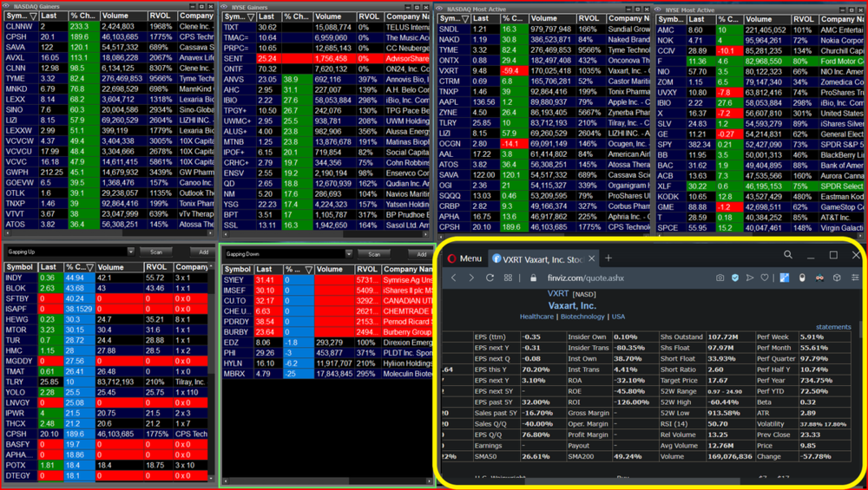This screenshot has width=868, height=490.
Task: Select HYLN row in Gapping Down list
Action: click(x=326, y=363)
